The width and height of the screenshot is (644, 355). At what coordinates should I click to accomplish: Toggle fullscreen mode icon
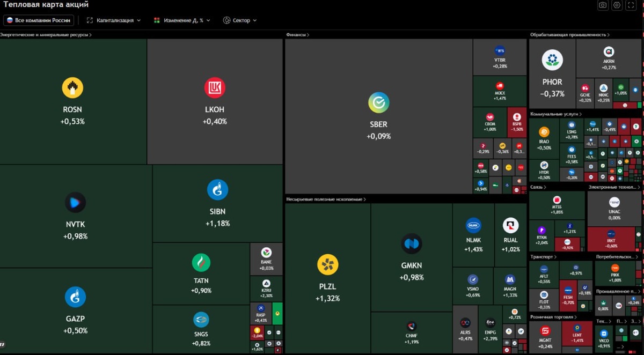tap(632, 5)
